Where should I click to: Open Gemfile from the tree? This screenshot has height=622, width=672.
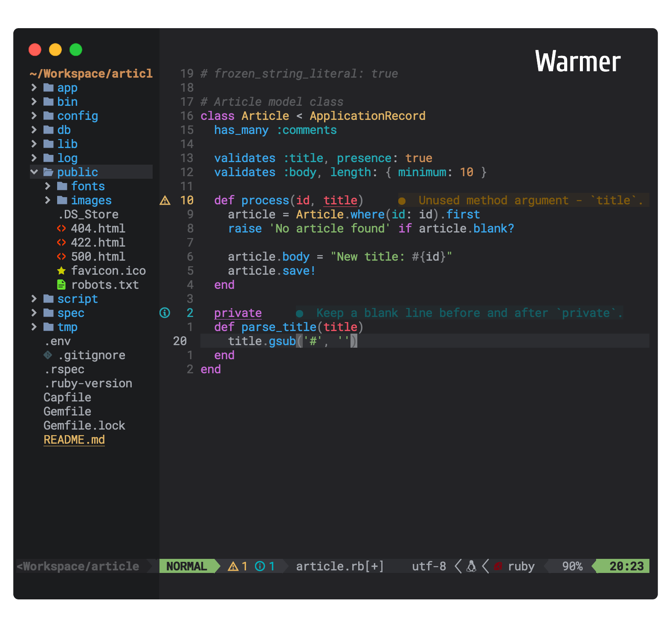click(67, 411)
